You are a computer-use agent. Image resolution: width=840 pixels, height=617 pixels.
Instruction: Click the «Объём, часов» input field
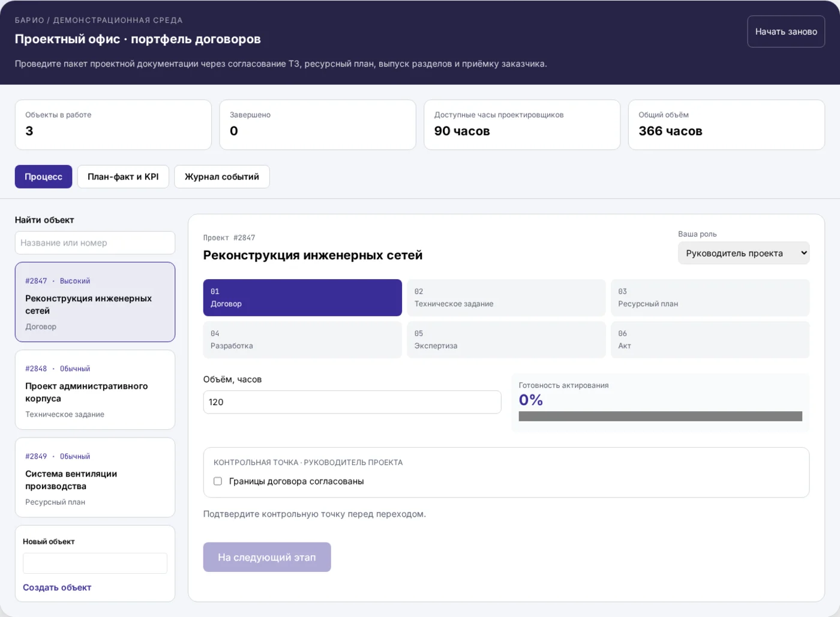pyautogui.click(x=352, y=402)
